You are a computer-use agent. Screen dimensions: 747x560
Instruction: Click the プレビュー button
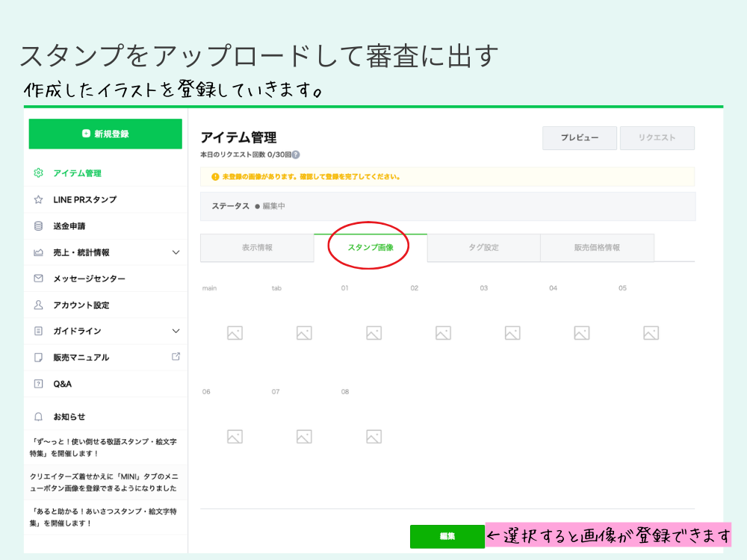click(579, 137)
